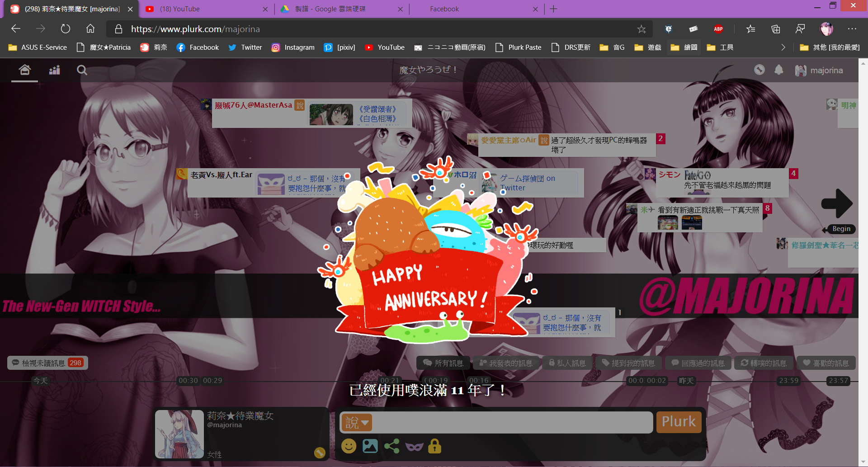Open 其他 [我的最愛] favorites folder
868x467 pixels.
[830, 47]
